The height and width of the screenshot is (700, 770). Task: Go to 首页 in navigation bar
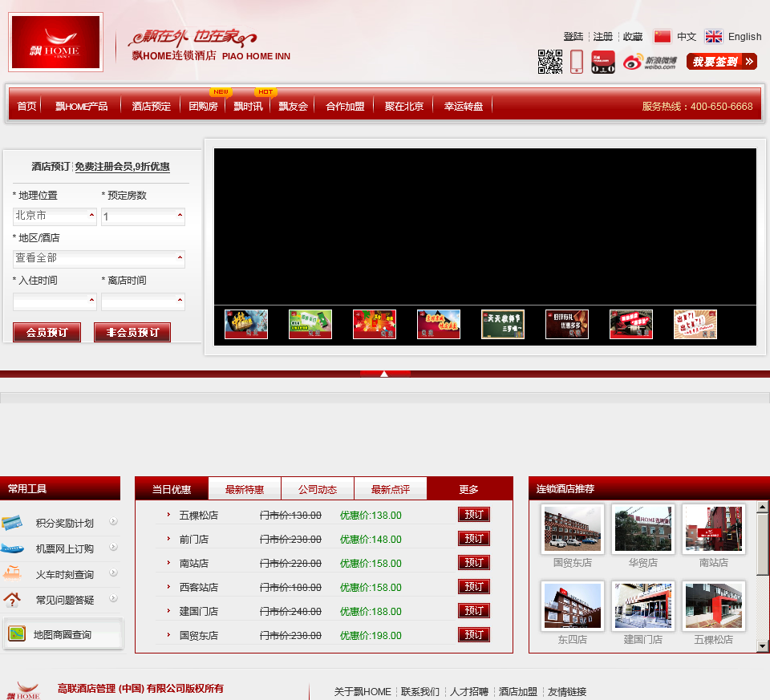pyautogui.click(x=26, y=106)
